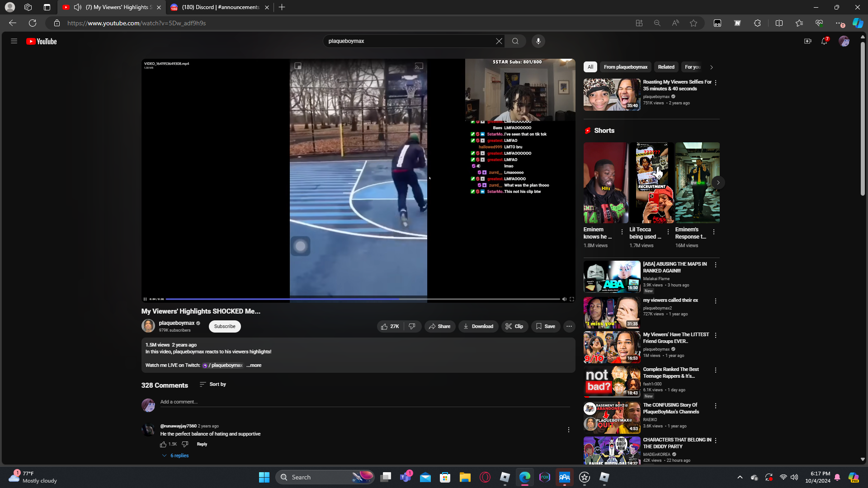The image size is (868, 488).
Task: Select the Related filter chip
Action: [666, 67]
